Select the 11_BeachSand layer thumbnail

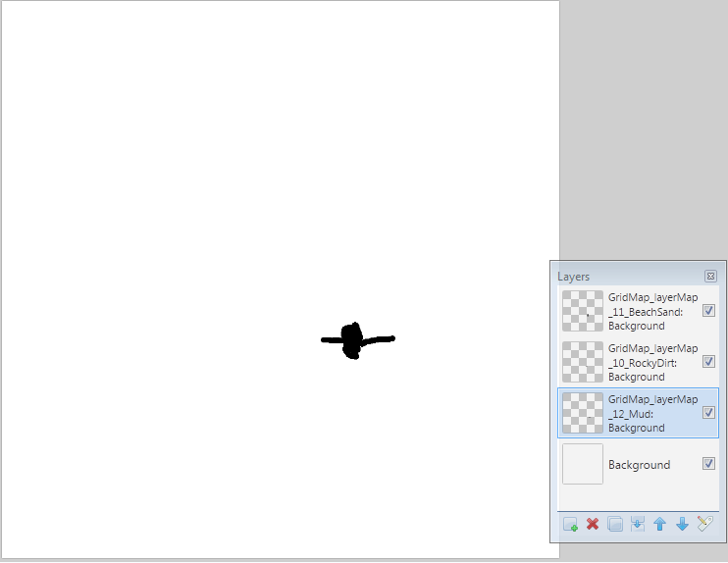[x=583, y=311]
